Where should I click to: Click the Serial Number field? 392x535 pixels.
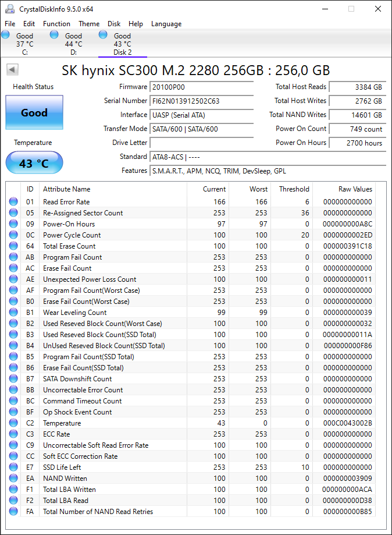pyautogui.click(x=201, y=101)
